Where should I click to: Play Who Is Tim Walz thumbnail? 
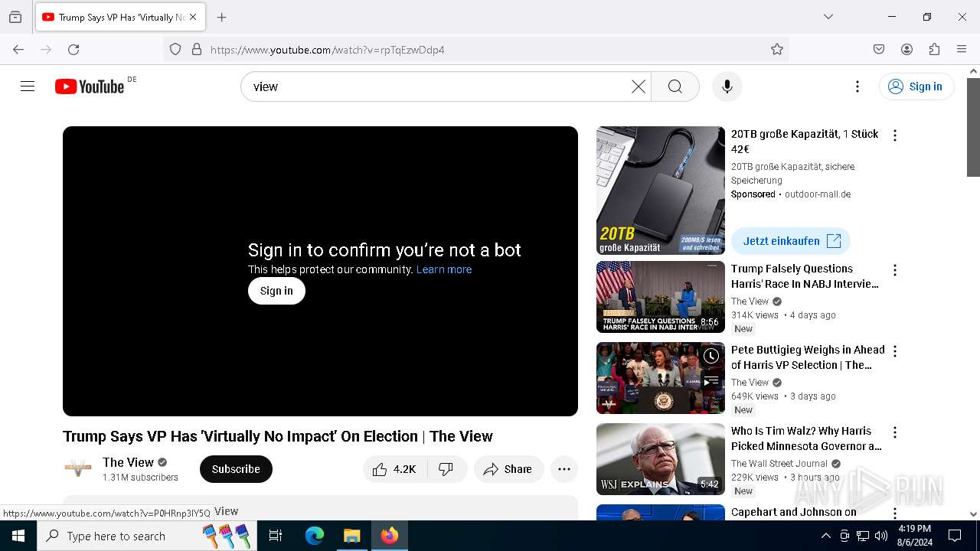click(x=661, y=459)
